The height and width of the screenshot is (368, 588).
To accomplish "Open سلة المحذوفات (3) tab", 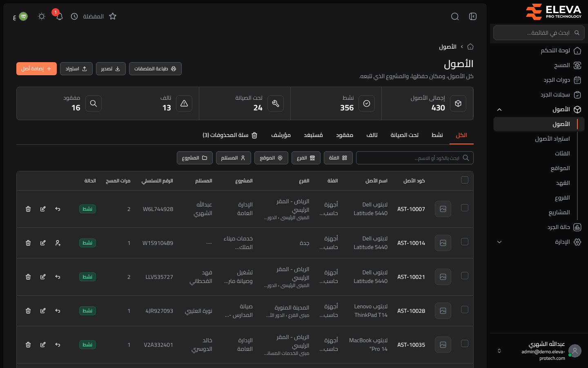I will point(230,135).
